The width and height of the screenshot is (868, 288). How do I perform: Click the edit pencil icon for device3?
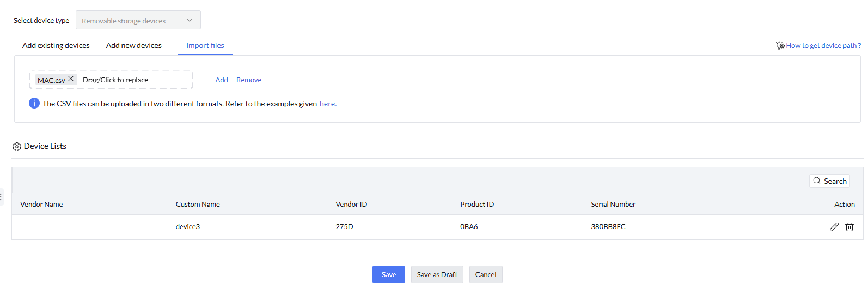[x=834, y=227]
